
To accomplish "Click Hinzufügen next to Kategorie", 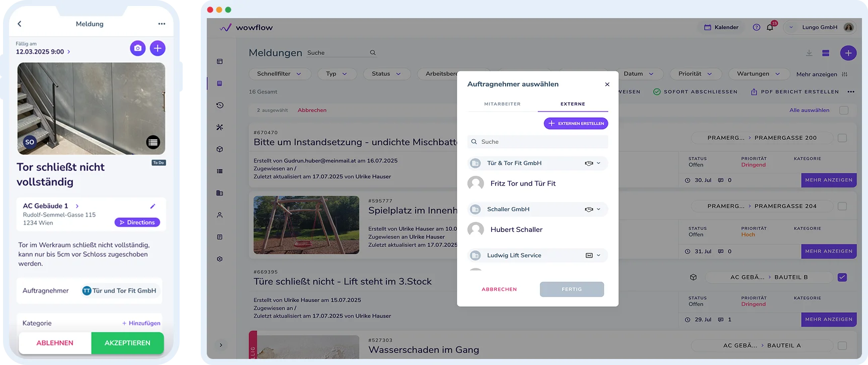I will (141, 323).
